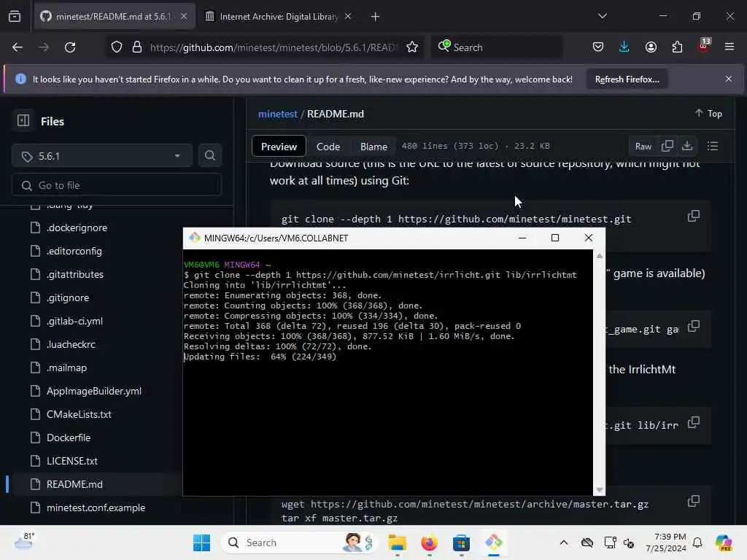Copy the minetest.git clone command
The height and width of the screenshot is (560, 747).
(x=694, y=216)
